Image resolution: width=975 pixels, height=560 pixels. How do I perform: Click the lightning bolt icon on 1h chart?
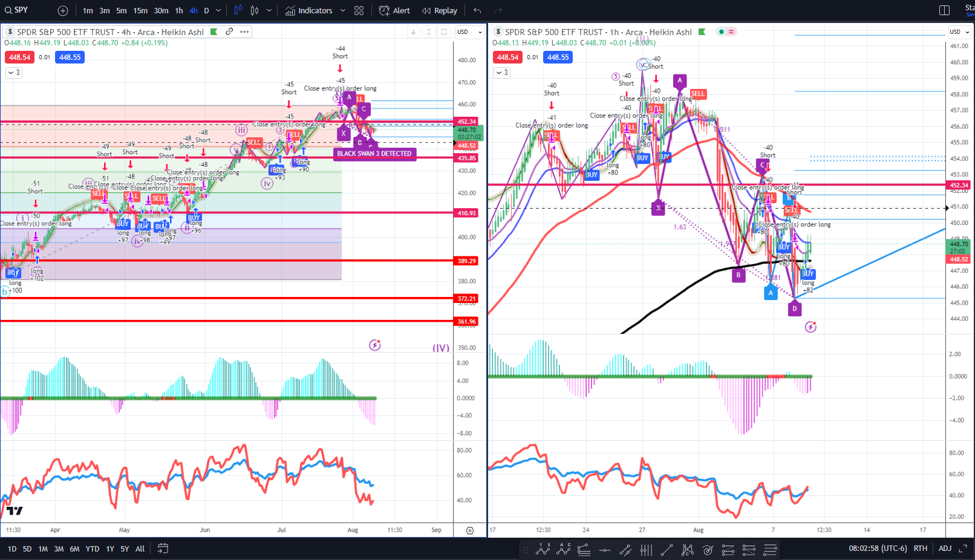pyautogui.click(x=811, y=327)
